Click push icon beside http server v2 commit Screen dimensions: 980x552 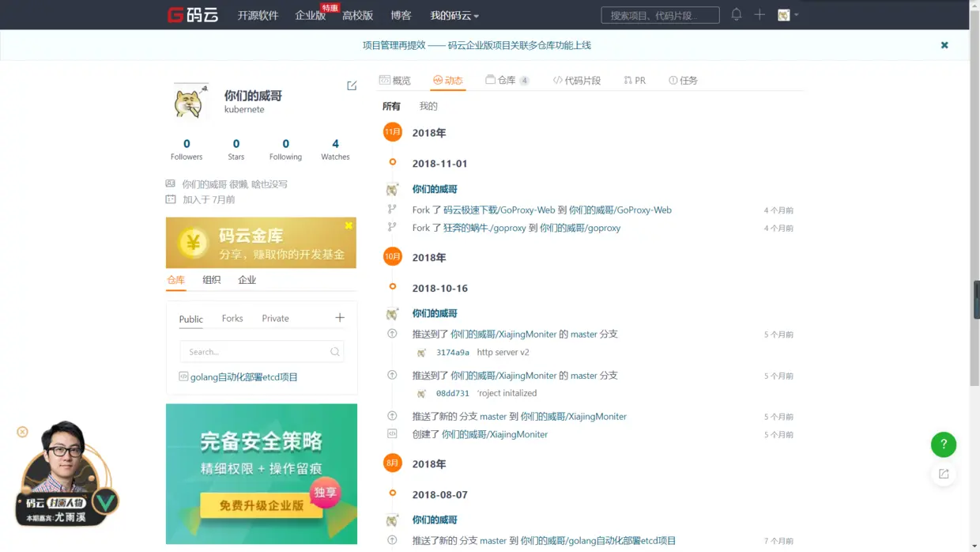click(x=392, y=334)
